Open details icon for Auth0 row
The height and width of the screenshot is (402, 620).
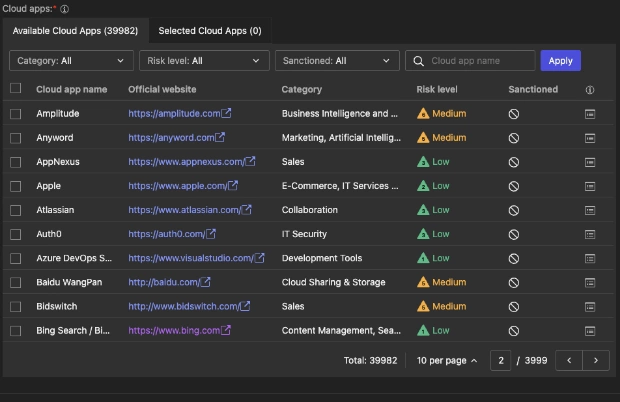pyautogui.click(x=590, y=234)
